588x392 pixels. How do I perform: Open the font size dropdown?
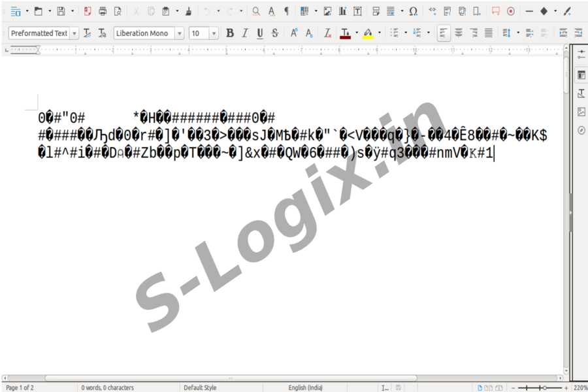point(214,33)
